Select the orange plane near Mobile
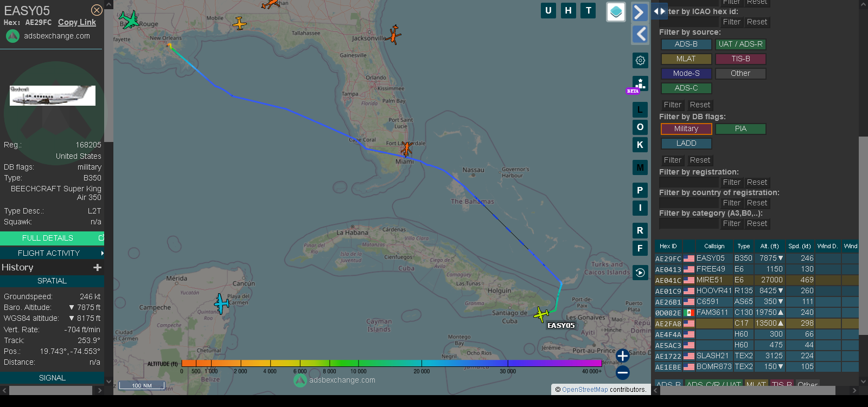The image size is (868, 407). tap(239, 23)
